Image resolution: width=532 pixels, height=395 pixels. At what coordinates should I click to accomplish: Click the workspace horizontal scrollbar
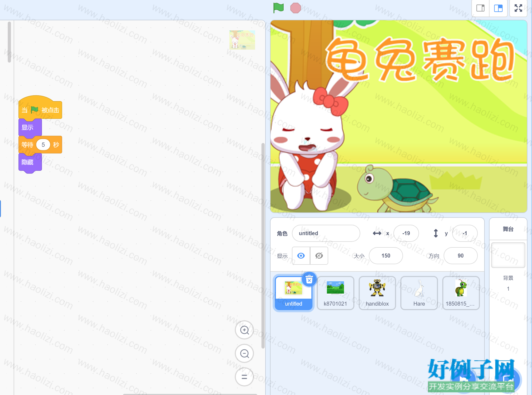[190, 394]
